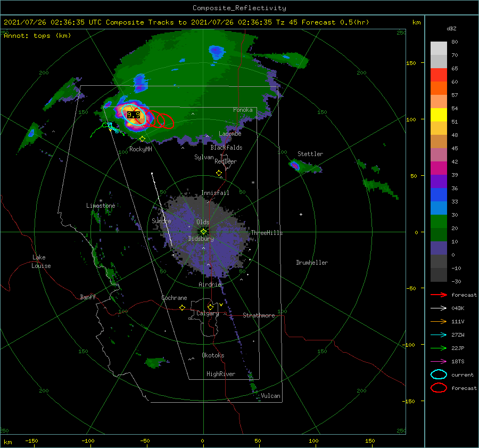Click the yellow diamond marker at radar center
This screenshot has width=479, height=448.
pyautogui.click(x=203, y=232)
